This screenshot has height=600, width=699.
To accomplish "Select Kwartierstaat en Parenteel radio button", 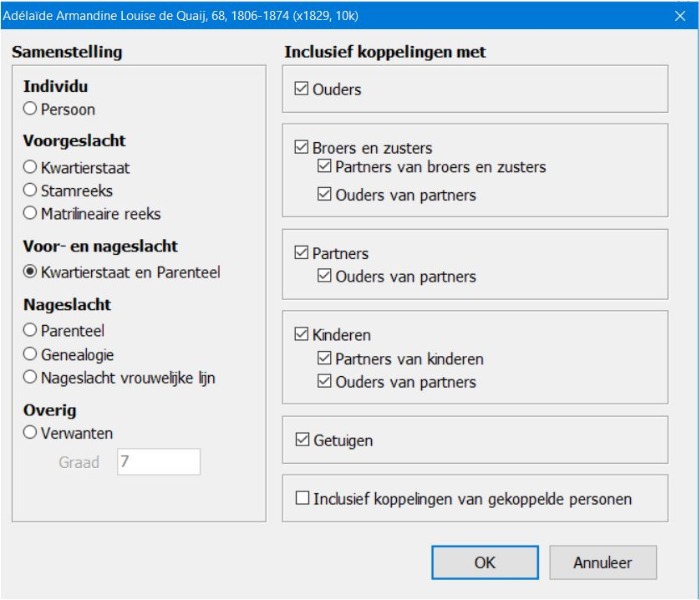I will 30,272.
